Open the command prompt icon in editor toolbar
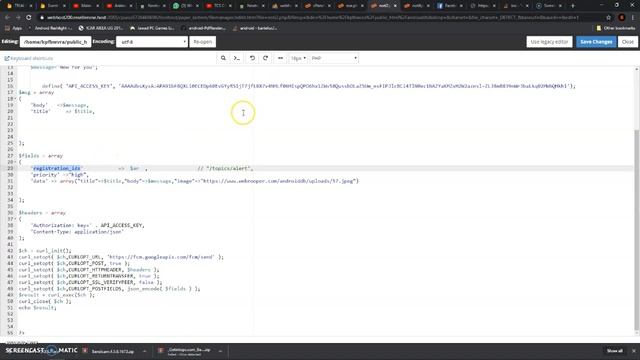The image size is (640, 360). pyautogui.click(x=237, y=58)
